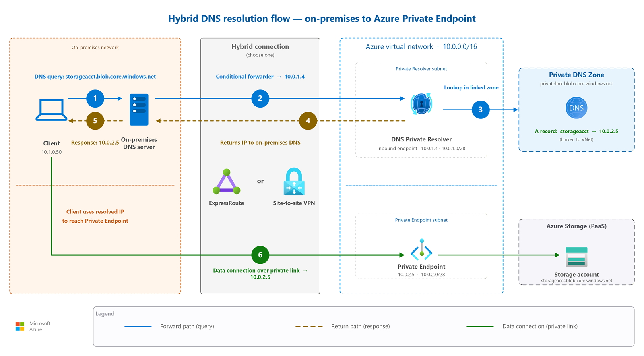The width and height of the screenshot is (644, 356).
Task: Select 'Azure virtual network · 10.0.0.0/16' heading
Action: click(421, 47)
